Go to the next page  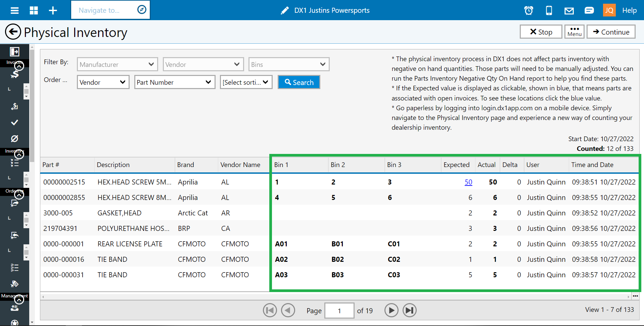(x=392, y=310)
